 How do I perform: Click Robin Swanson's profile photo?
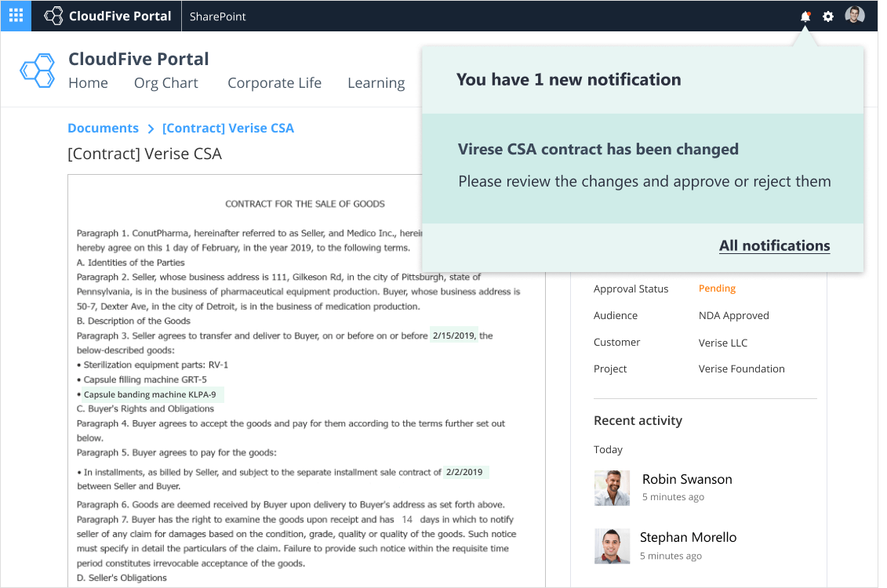[612, 488]
